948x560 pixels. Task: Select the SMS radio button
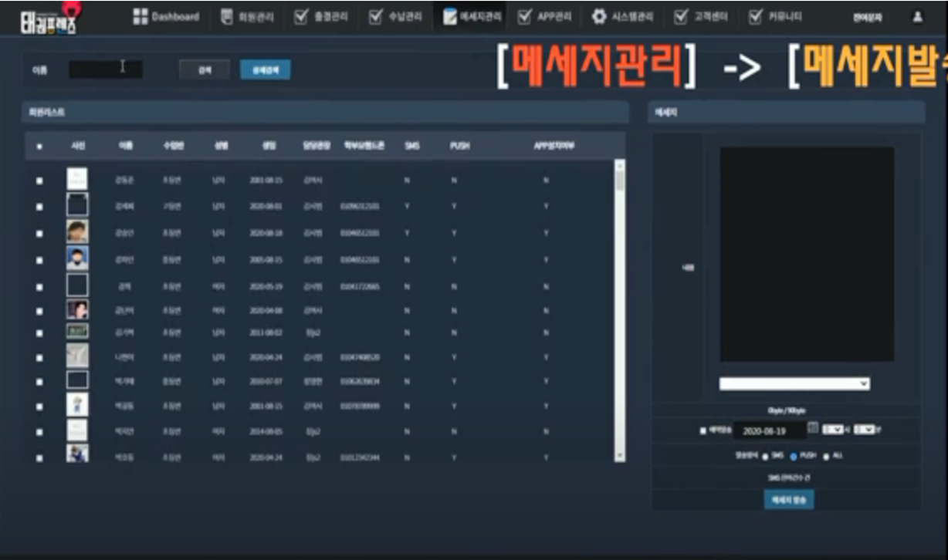[765, 456]
